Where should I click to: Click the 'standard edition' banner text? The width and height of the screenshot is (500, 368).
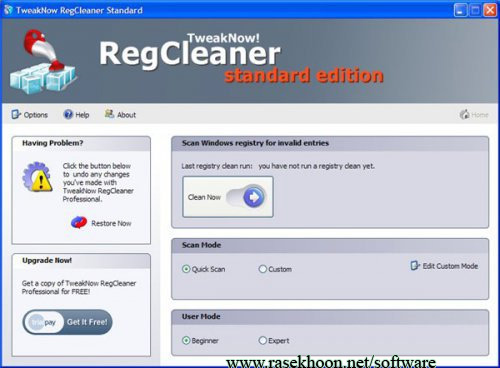[x=304, y=75]
